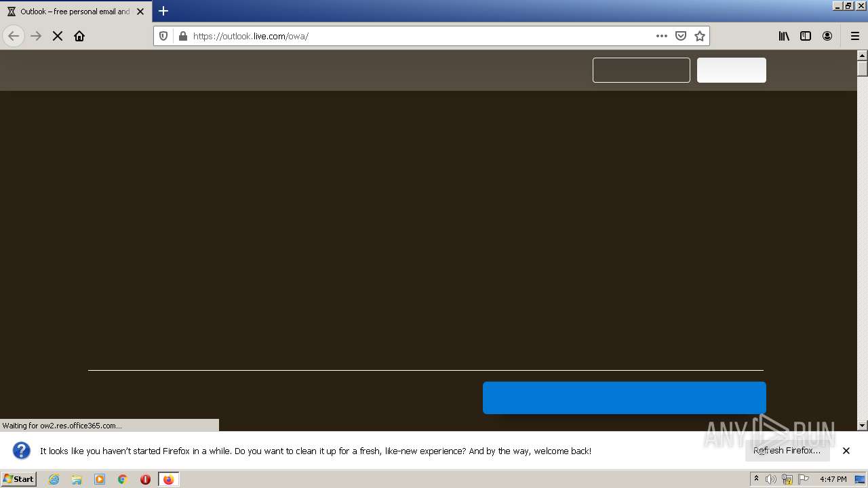This screenshot has width=868, height=488.
Task: Open a new tab
Action: 163,11
